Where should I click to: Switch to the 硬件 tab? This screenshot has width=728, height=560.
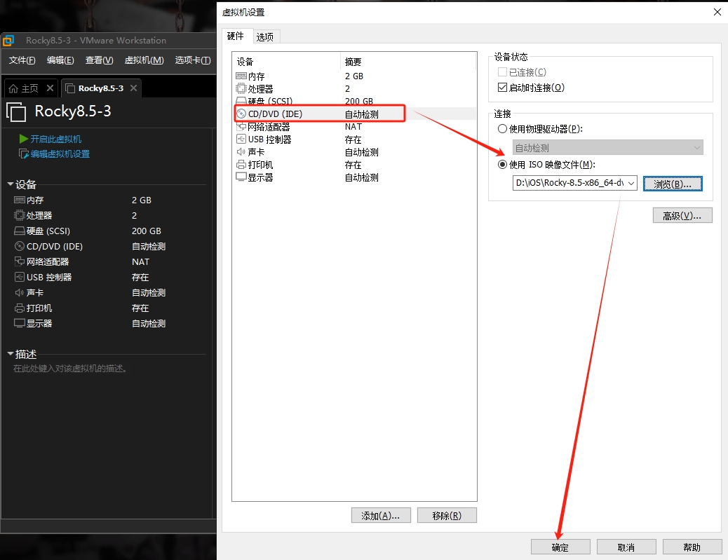pyautogui.click(x=236, y=36)
